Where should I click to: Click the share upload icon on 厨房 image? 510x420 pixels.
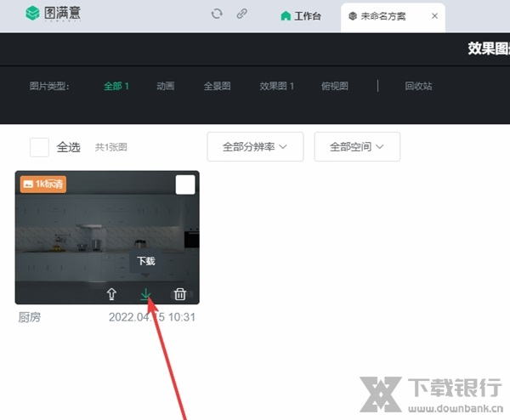[111, 294]
